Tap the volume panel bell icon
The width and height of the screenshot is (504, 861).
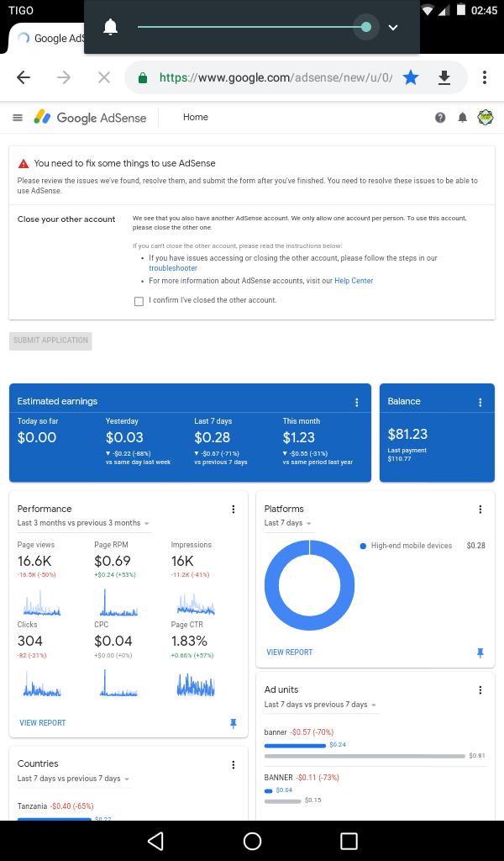tap(111, 27)
